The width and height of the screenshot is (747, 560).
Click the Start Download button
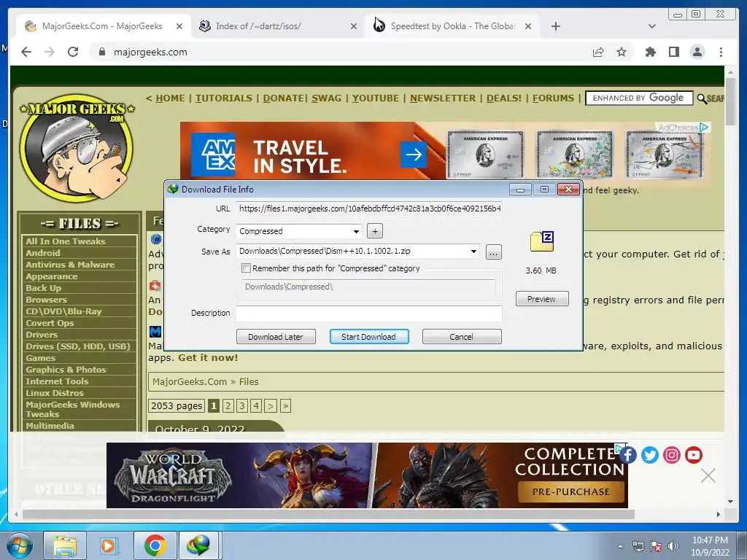[368, 337]
